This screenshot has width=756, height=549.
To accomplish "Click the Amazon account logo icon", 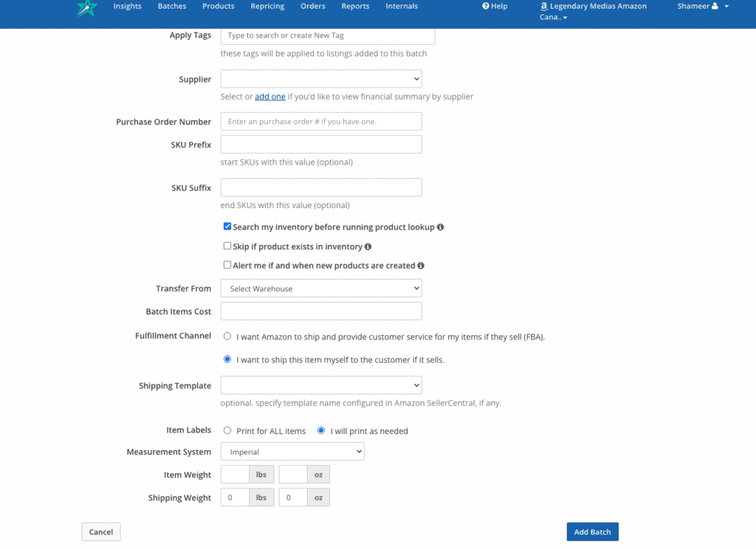I will [544, 6].
